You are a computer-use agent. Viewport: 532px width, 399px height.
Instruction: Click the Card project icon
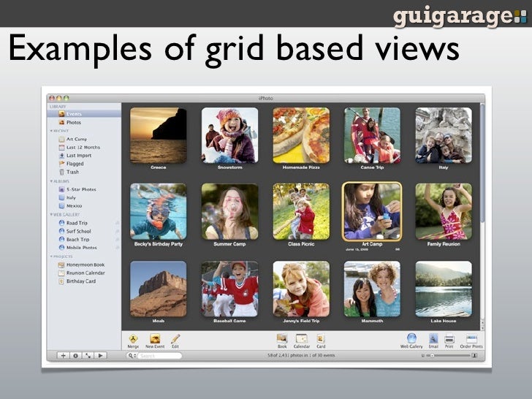coord(321,338)
